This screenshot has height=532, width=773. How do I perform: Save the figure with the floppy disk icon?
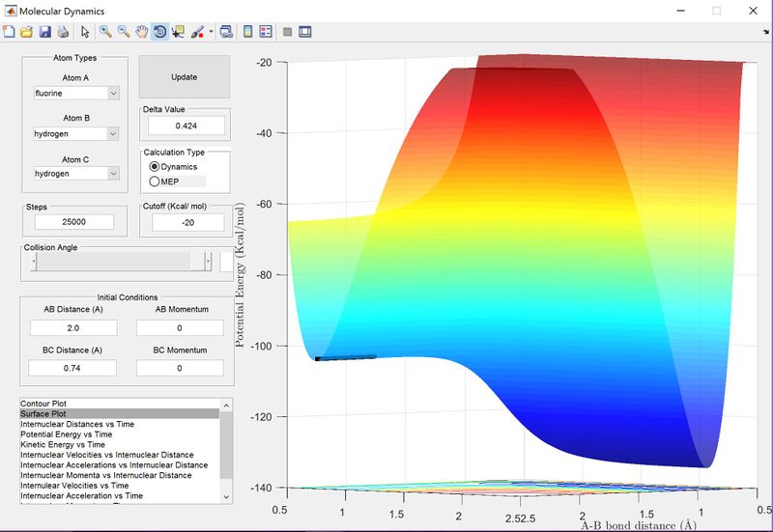tap(44, 32)
